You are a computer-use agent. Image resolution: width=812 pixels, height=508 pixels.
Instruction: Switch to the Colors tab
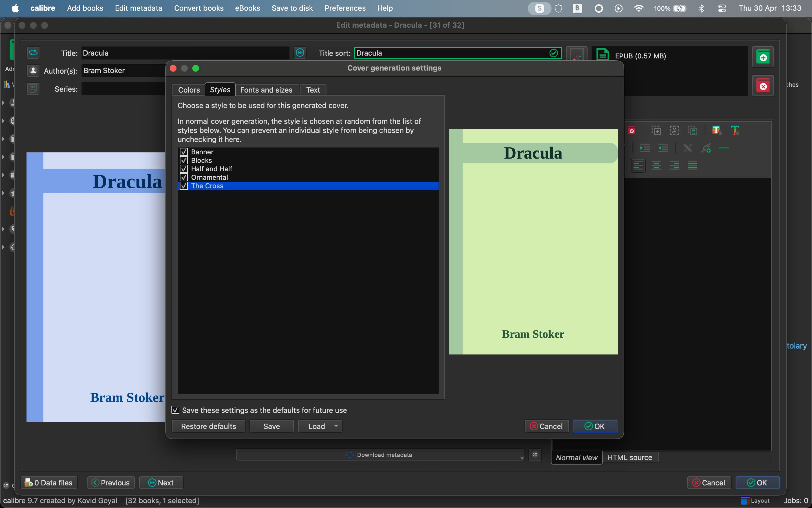pos(189,90)
